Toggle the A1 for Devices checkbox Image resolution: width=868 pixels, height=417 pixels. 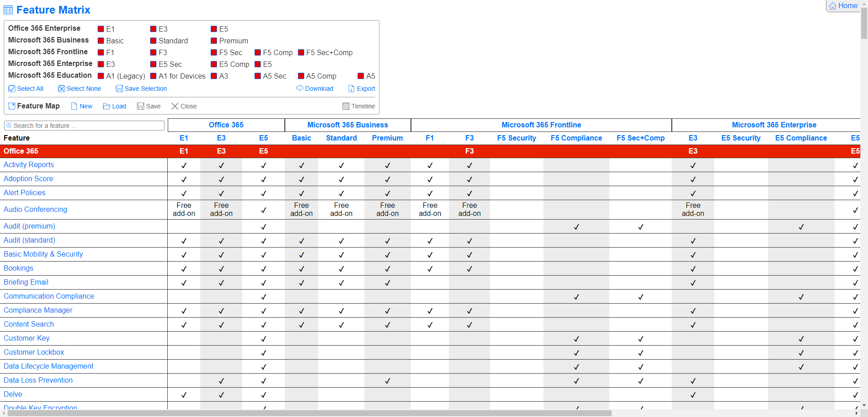click(153, 76)
